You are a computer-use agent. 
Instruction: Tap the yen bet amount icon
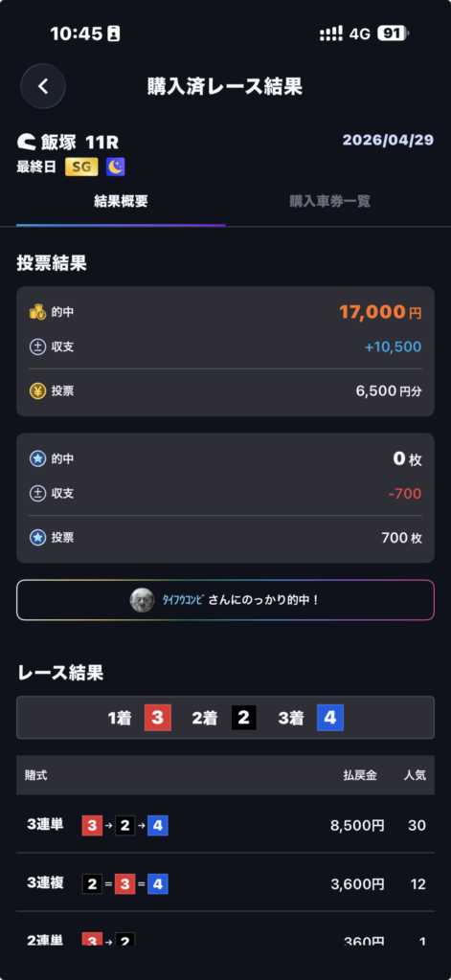tap(37, 391)
